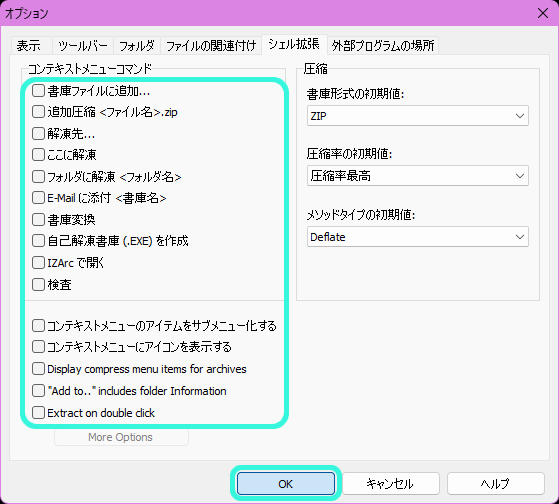The height and width of the screenshot is (504, 559).
Task: Open help with the ヘルプ button
Action: point(496,484)
